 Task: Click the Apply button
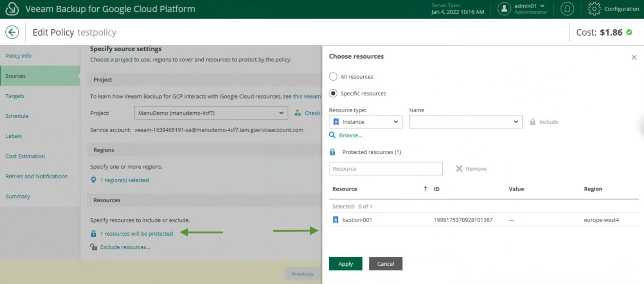(346, 264)
